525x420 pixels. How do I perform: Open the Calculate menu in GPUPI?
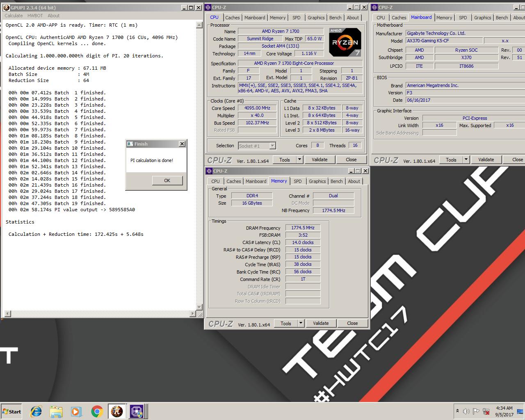click(14, 16)
